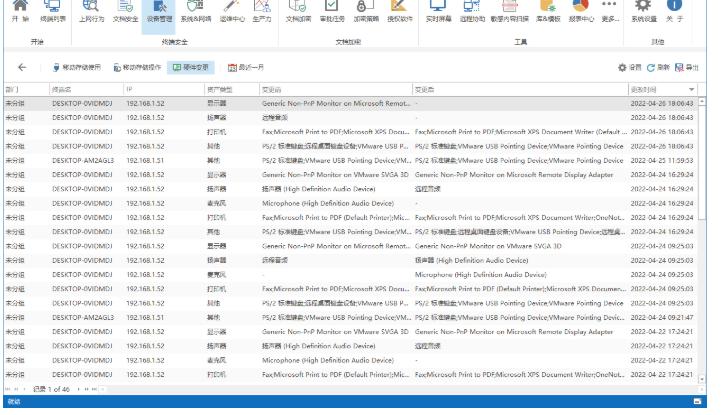Select the 硬件变更 tab

190,67
